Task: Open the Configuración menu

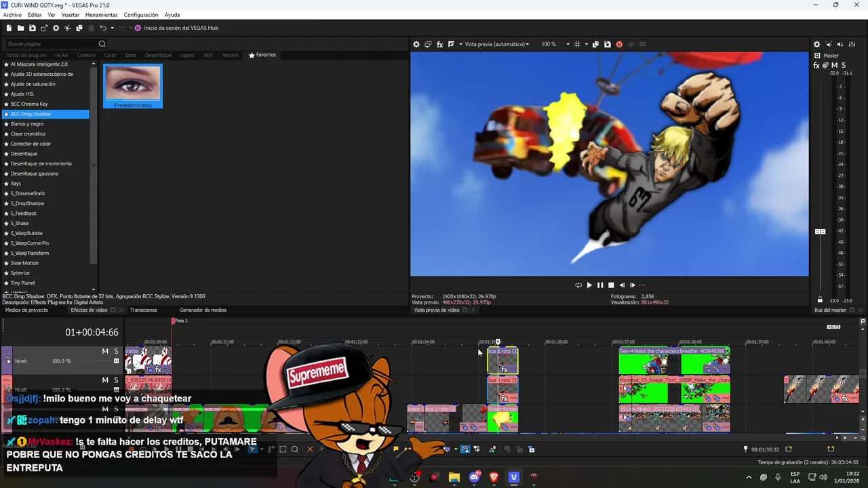Action: 141,15
